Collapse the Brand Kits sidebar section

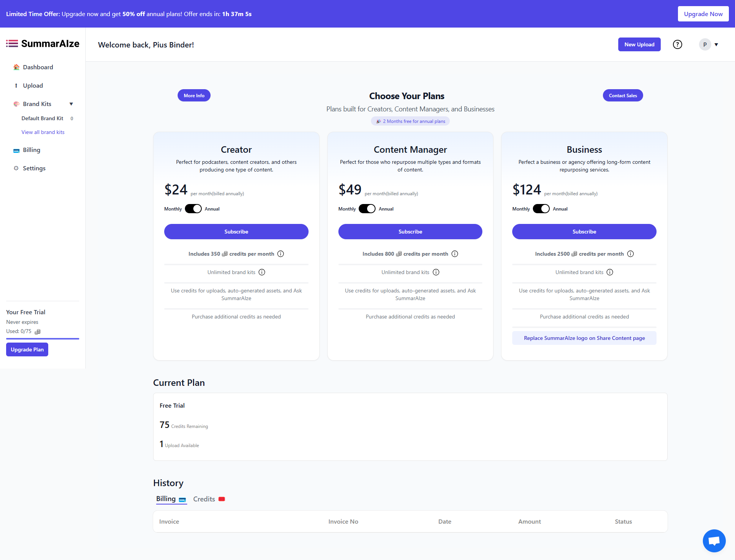click(x=71, y=104)
